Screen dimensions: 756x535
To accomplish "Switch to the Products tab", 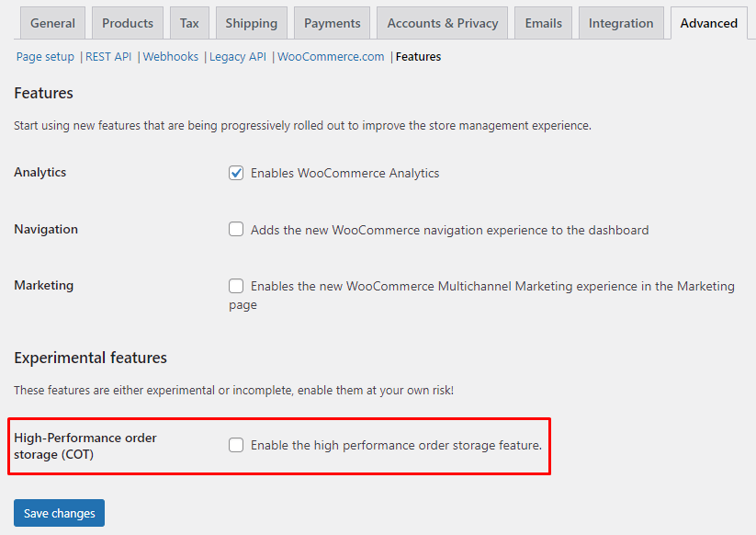I will click(x=128, y=23).
